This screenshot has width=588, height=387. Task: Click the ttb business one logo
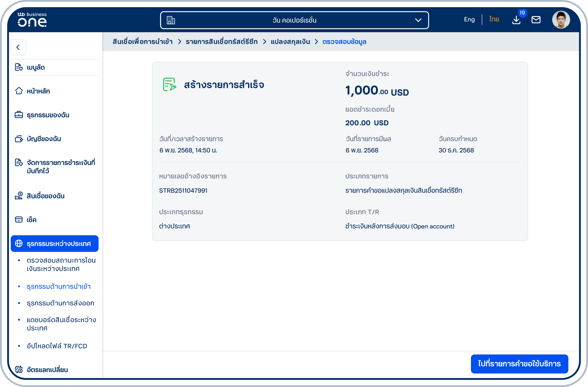tap(32, 20)
